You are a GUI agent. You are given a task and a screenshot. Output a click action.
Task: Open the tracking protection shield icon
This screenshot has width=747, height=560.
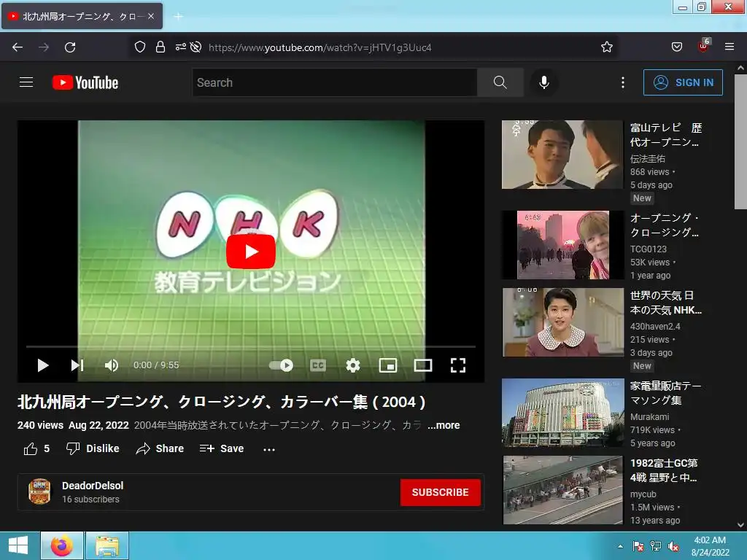(x=139, y=47)
